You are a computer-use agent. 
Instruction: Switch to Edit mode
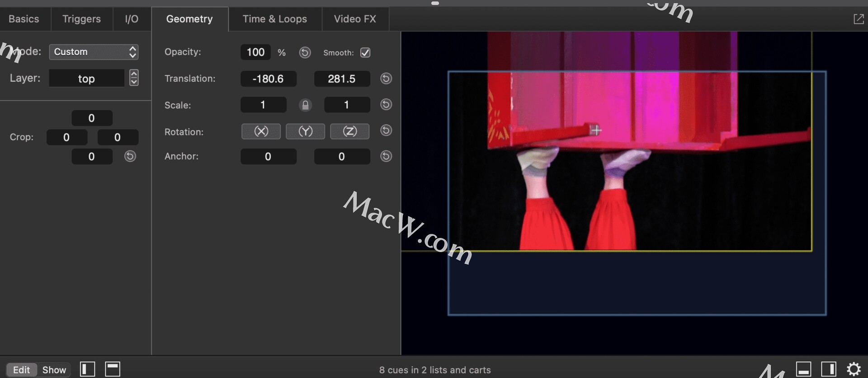(x=21, y=370)
